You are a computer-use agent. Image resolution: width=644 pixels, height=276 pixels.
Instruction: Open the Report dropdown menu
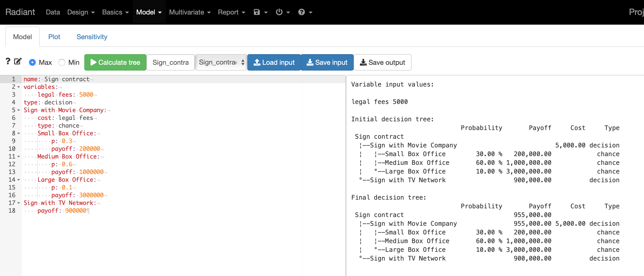231,12
